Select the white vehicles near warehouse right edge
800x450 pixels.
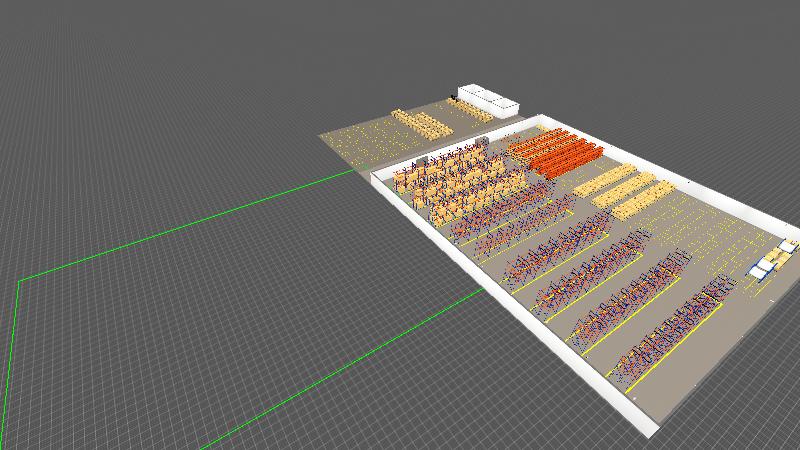pos(771,263)
